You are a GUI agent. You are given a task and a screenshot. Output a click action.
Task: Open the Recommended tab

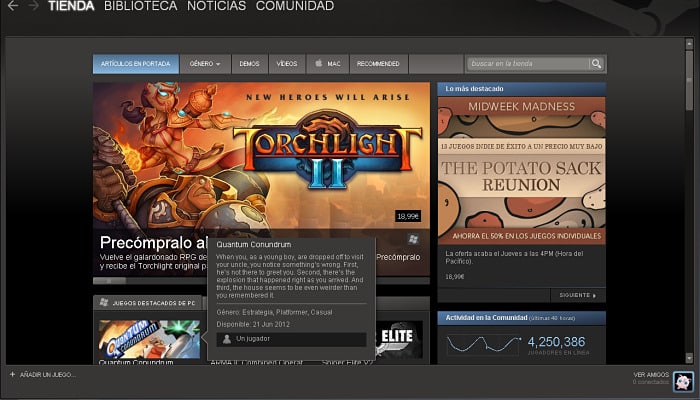click(378, 64)
